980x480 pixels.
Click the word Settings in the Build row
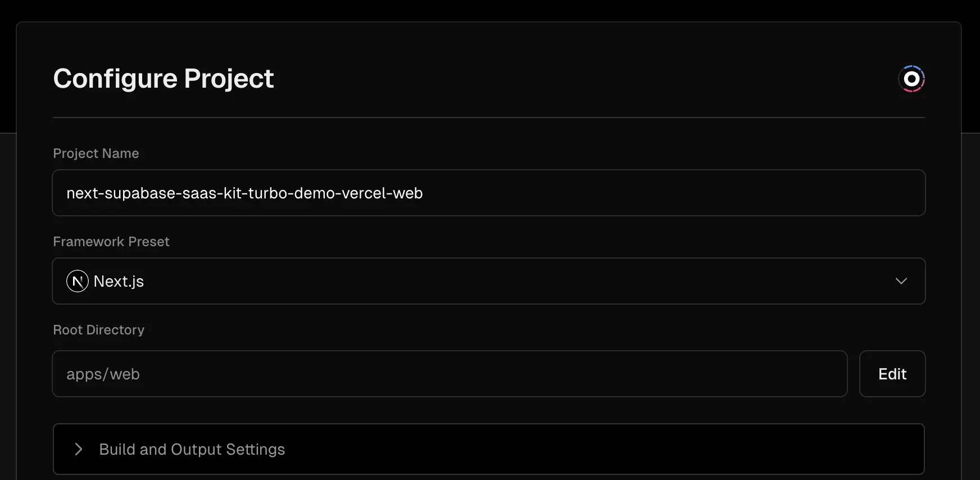tap(256, 449)
